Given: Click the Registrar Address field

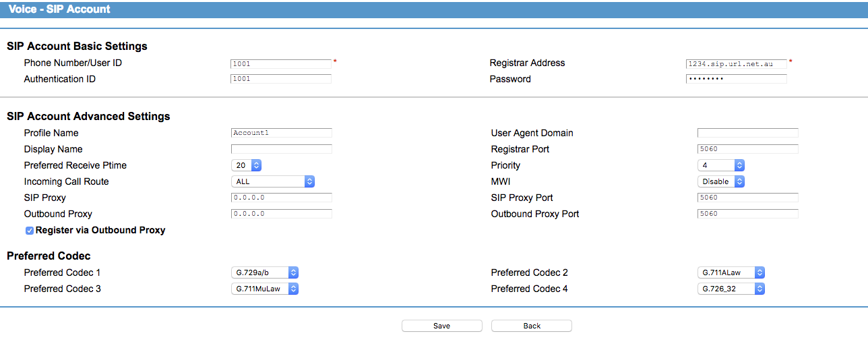Looking at the screenshot, I should point(736,63).
